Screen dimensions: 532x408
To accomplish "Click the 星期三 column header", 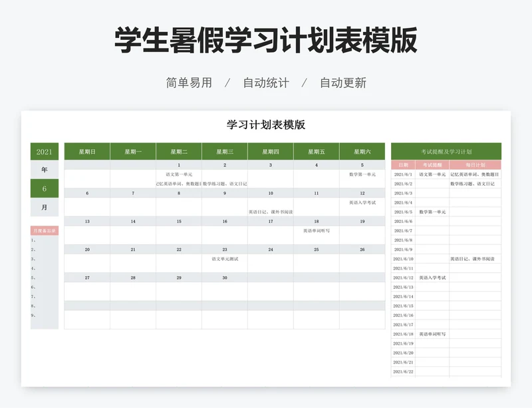I will [225, 152].
